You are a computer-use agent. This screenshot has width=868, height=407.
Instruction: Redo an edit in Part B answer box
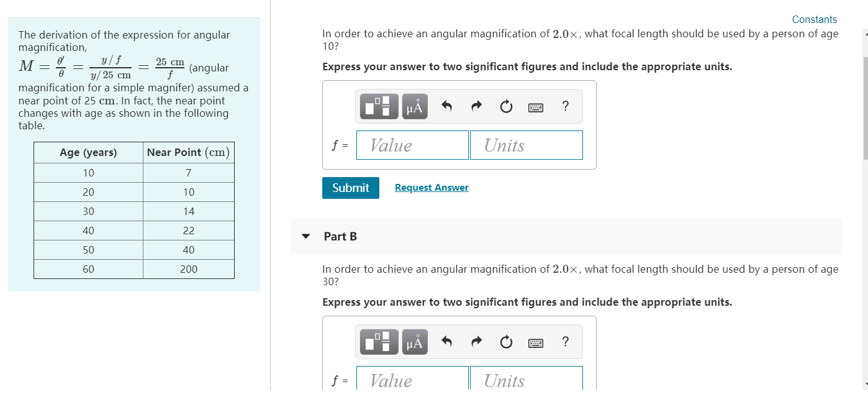(476, 341)
